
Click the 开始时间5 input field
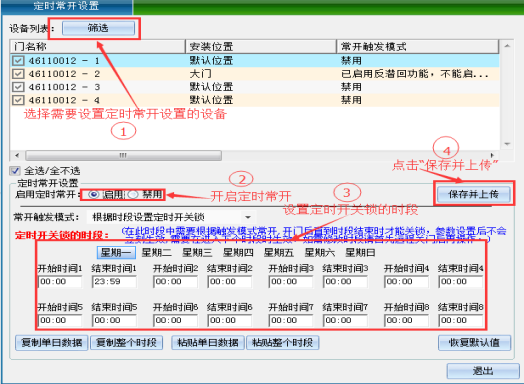(x=60, y=320)
